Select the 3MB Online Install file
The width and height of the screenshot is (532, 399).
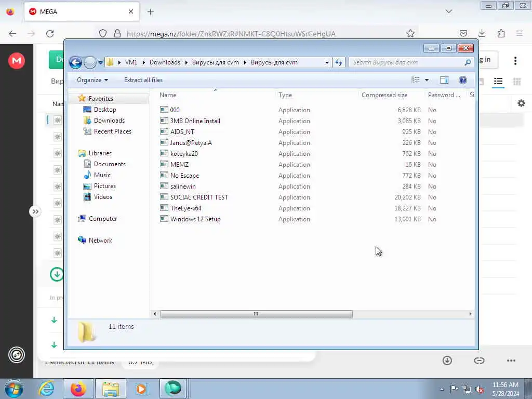(195, 121)
